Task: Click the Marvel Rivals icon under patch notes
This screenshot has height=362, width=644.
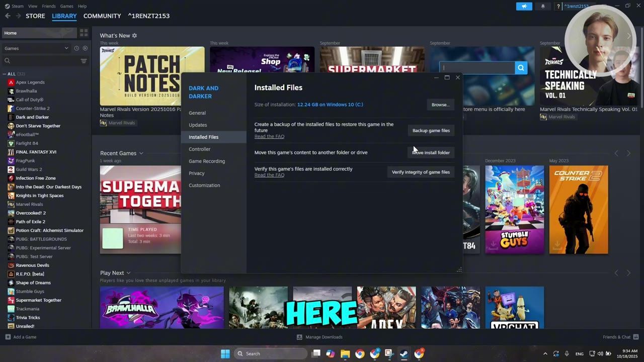Action: [x=103, y=123]
